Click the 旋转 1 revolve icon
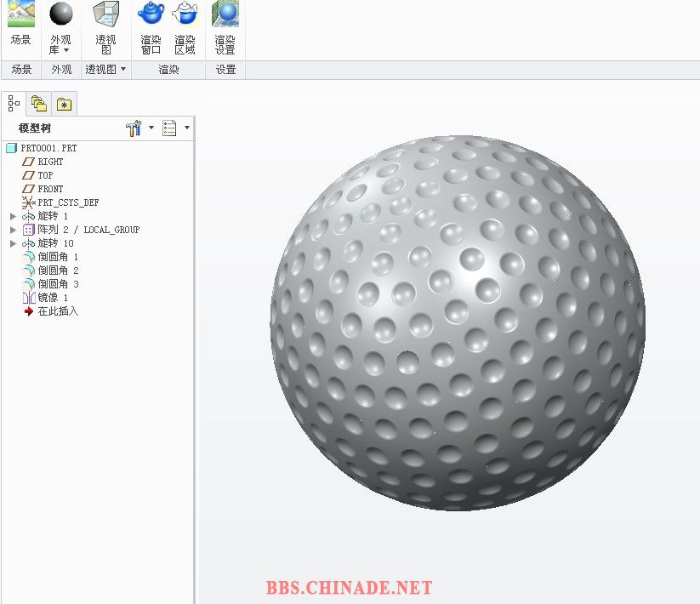The width and height of the screenshot is (700, 604). [x=28, y=217]
